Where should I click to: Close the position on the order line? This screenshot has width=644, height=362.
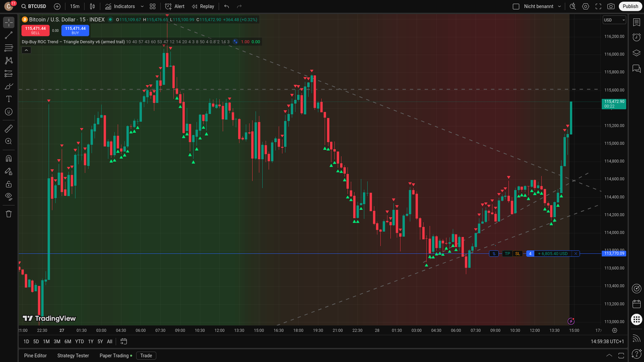click(576, 254)
